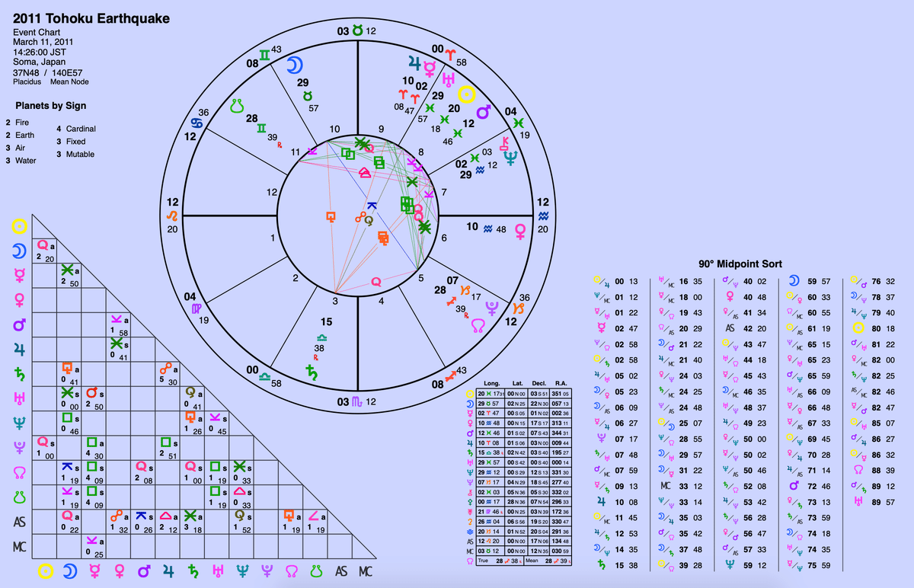
Task: Select the pink Venus glyph beside 10 Aquarius 48
Action: [x=521, y=230]
